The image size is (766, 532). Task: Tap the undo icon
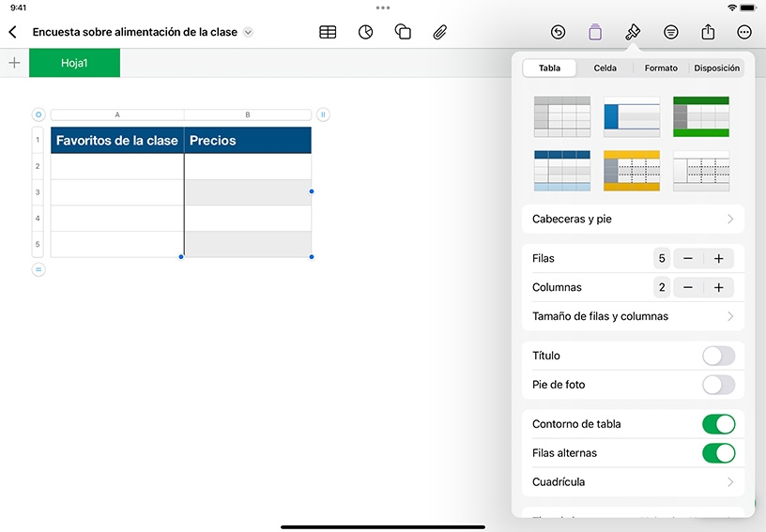pos(558,32)
